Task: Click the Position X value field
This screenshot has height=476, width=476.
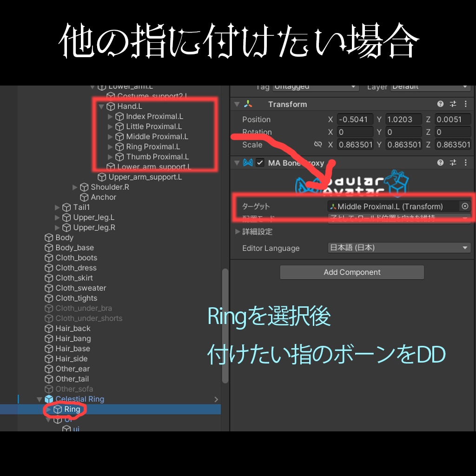Action: 355,119
